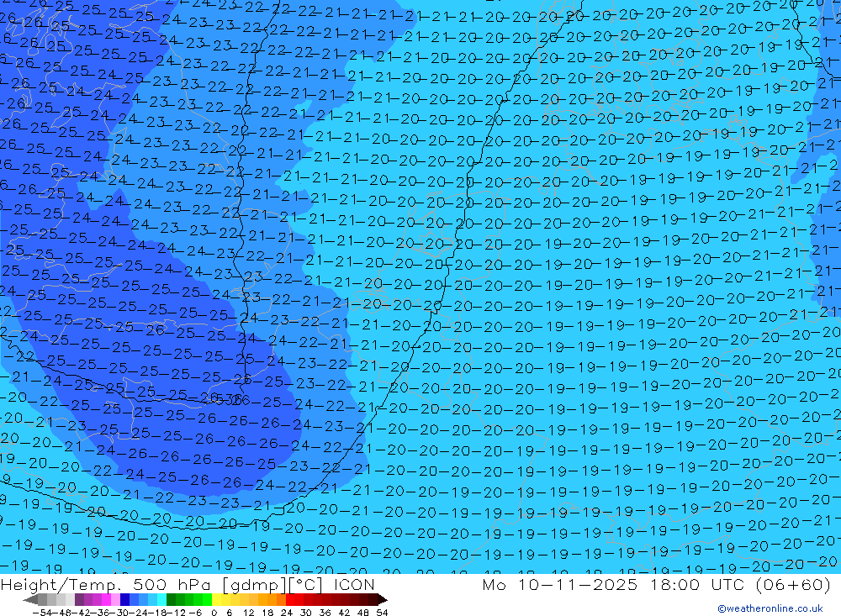This screenshot has height=616, width=841.
Task: Click the positive '30' scale label
Action: click(306, 613)
